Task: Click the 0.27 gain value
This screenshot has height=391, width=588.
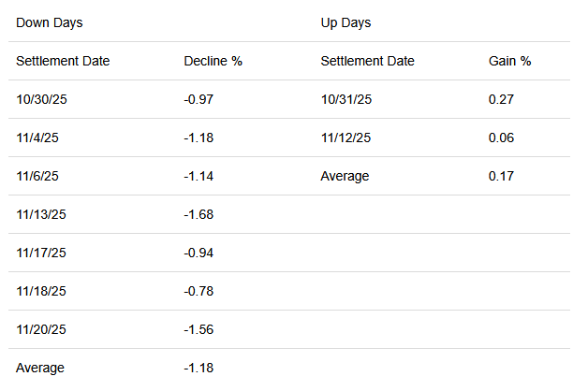Action: click(501, 99)
